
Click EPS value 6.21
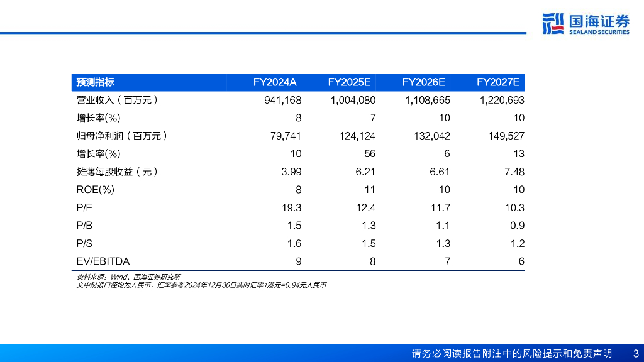[365, 172]
